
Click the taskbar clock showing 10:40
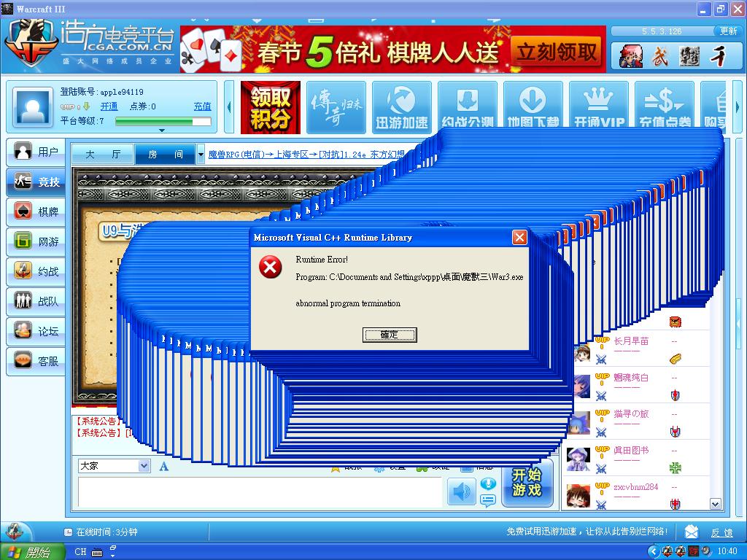[727, 551]
